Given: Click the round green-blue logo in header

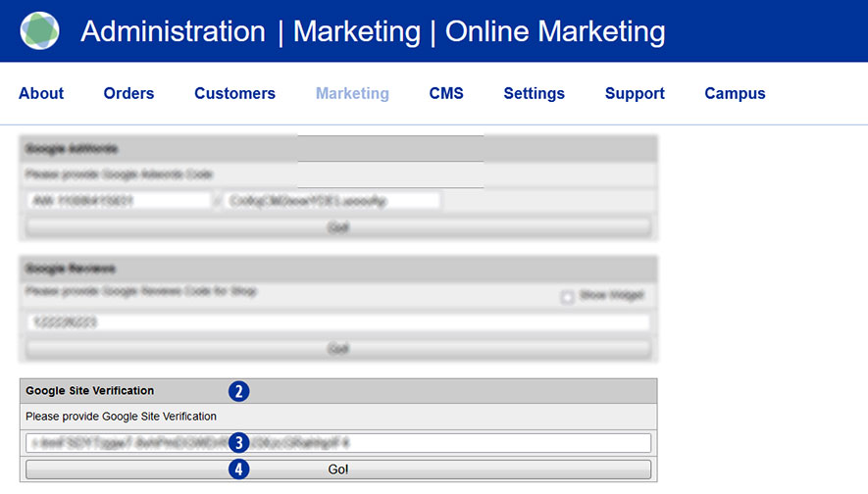Looking at the screenshot, I should pos(40,31).
